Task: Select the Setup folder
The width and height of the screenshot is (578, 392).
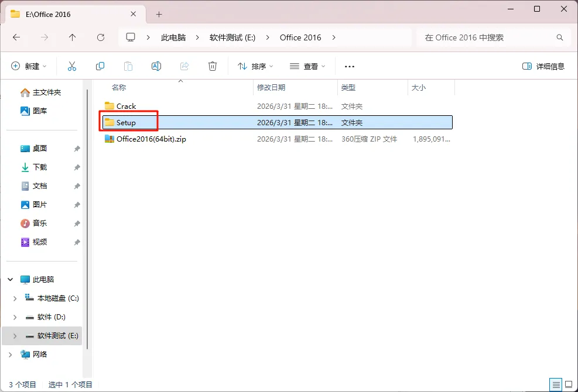Action: tap(277, 122)
